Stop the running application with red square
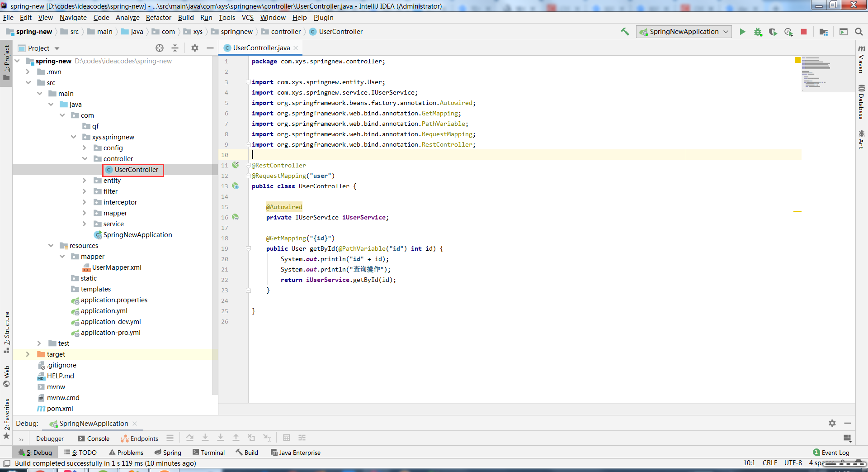868x472 pixels. [x=804, y=32]
